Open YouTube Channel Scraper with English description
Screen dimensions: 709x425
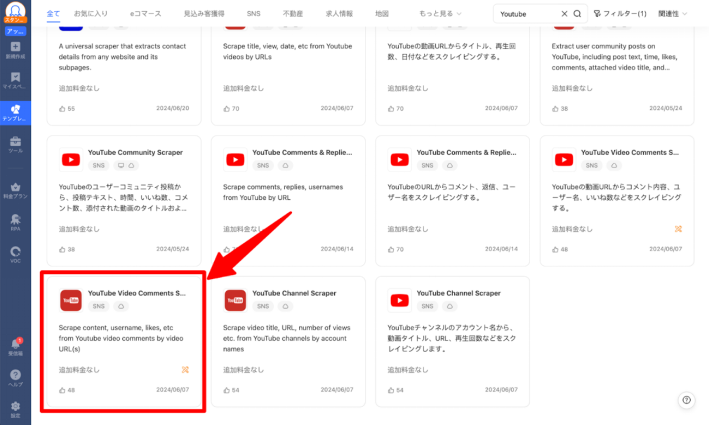(x=294, y=293)
